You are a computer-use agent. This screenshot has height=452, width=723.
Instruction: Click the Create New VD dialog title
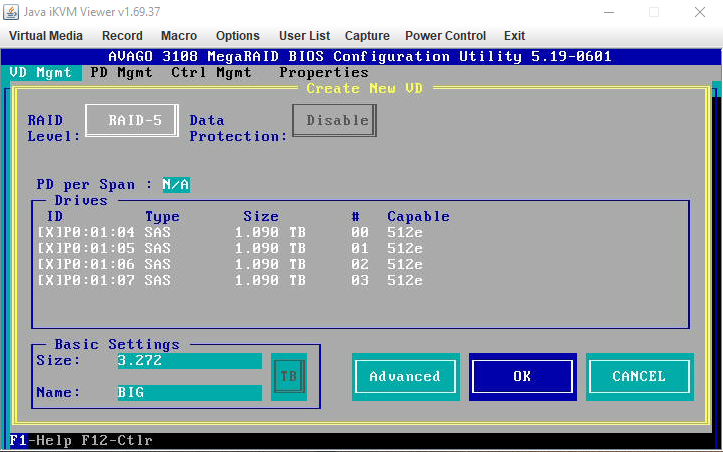tap(364, 88)
